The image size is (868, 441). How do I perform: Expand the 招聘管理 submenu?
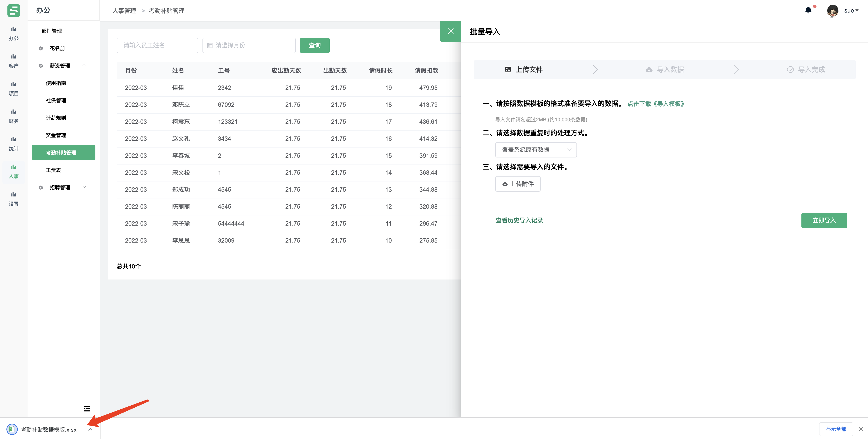63,187
